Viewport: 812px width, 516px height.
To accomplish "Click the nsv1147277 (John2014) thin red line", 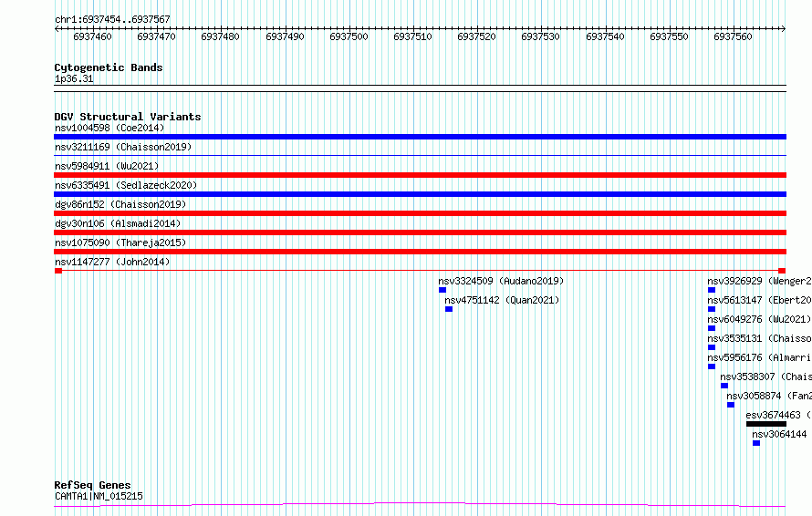I will click(420, 270).
